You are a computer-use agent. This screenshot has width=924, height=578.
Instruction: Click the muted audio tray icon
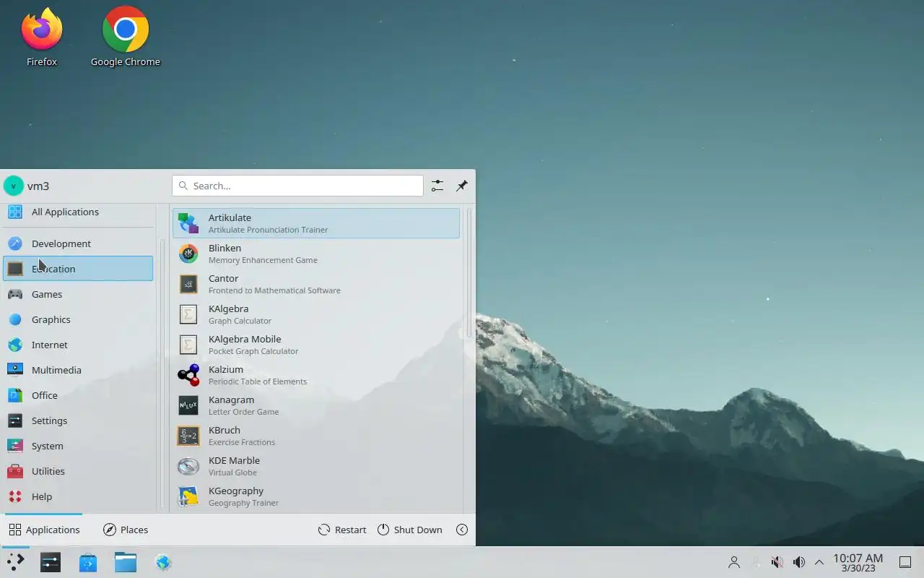pos(777,562)
